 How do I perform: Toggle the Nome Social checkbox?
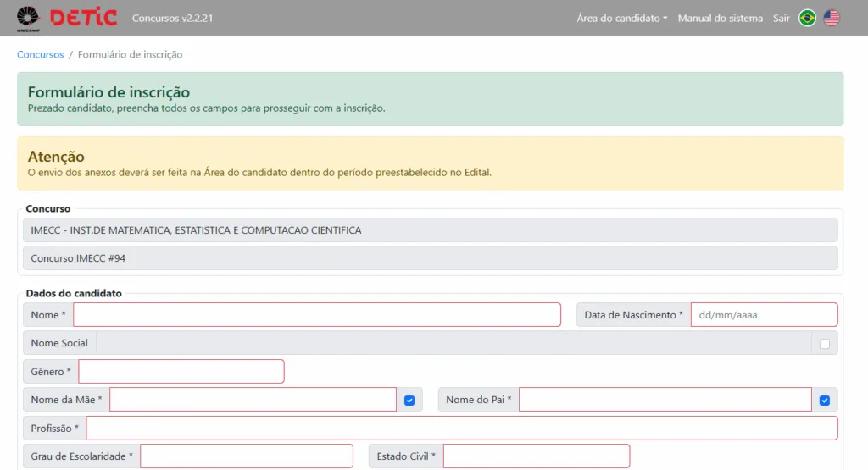(825, 343)
